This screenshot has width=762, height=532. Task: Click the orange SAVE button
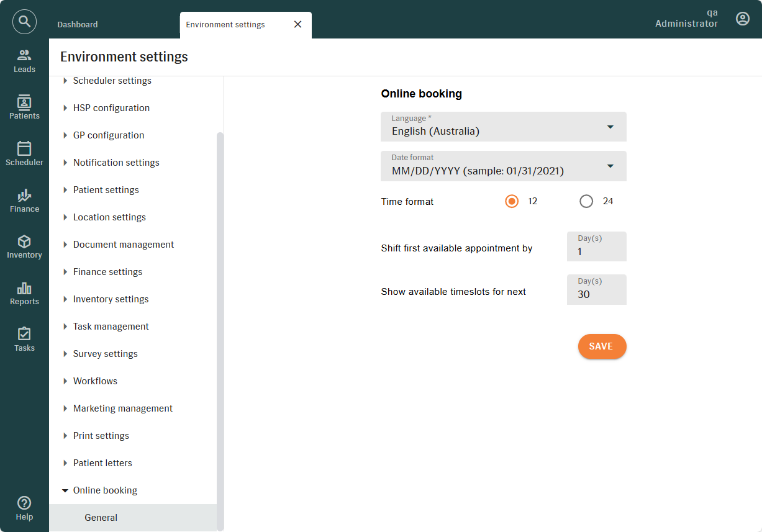(x=602, y=346)
